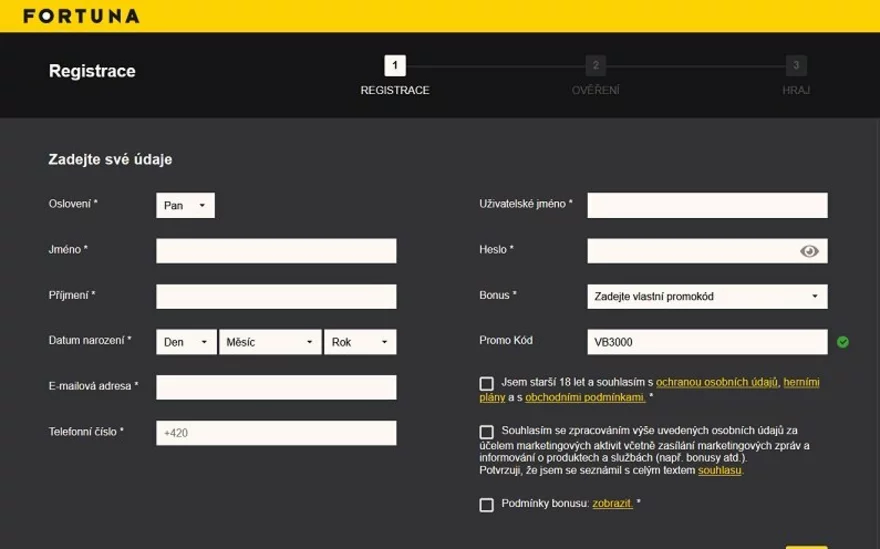
Task: Open the souhlasu consent text link
Action: (x=719, y=470)
